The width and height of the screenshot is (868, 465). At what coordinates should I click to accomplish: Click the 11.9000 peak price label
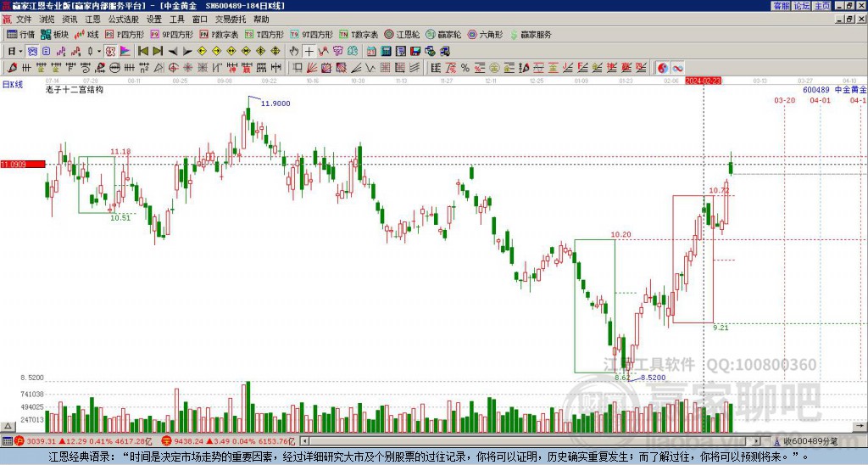(275, 104)
